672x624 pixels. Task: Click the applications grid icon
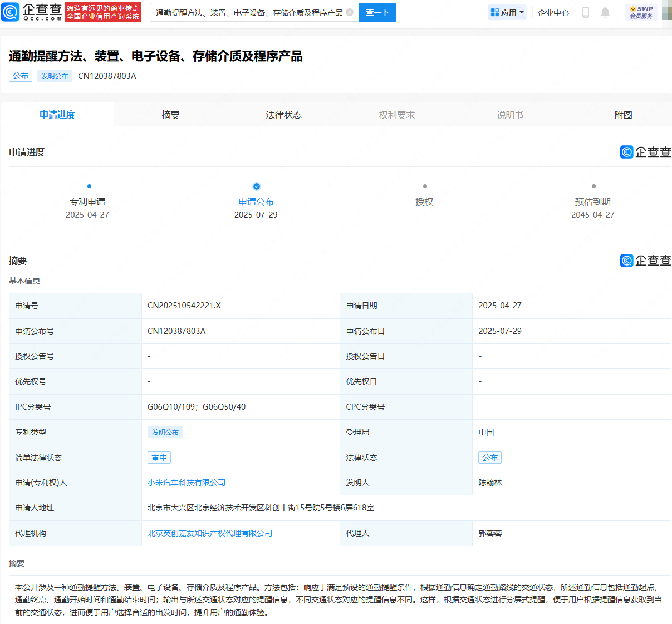(x=495, y=12)
